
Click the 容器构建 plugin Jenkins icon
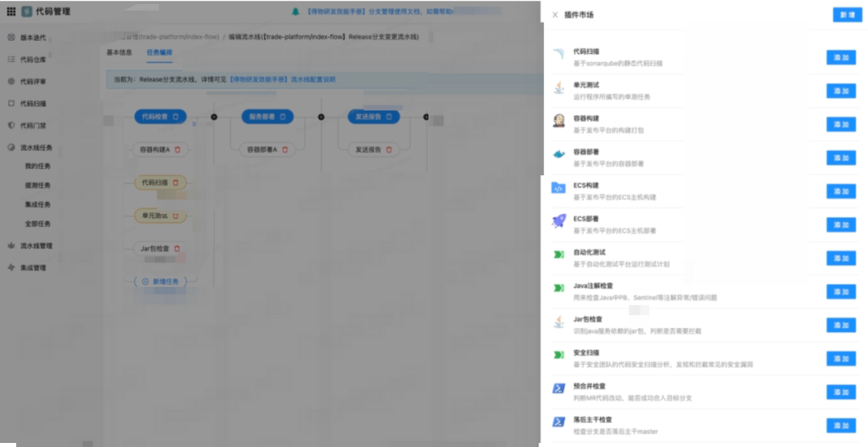coord(559,121)
